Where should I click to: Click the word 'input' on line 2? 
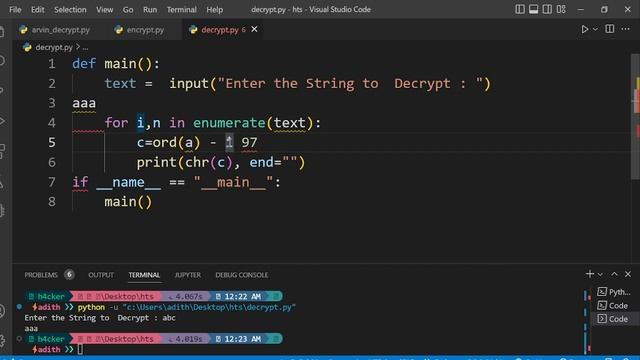(189, 84)
